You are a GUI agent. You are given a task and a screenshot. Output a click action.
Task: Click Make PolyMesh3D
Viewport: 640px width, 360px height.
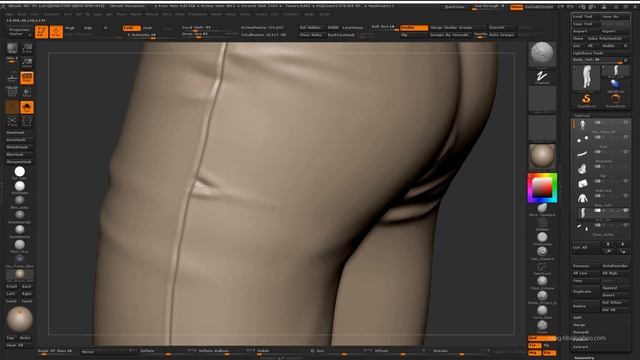coord(608,38)
